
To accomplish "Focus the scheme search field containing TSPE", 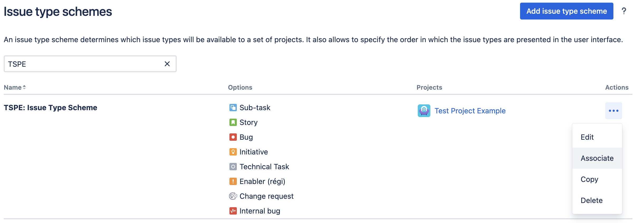I will click(84, 64).
